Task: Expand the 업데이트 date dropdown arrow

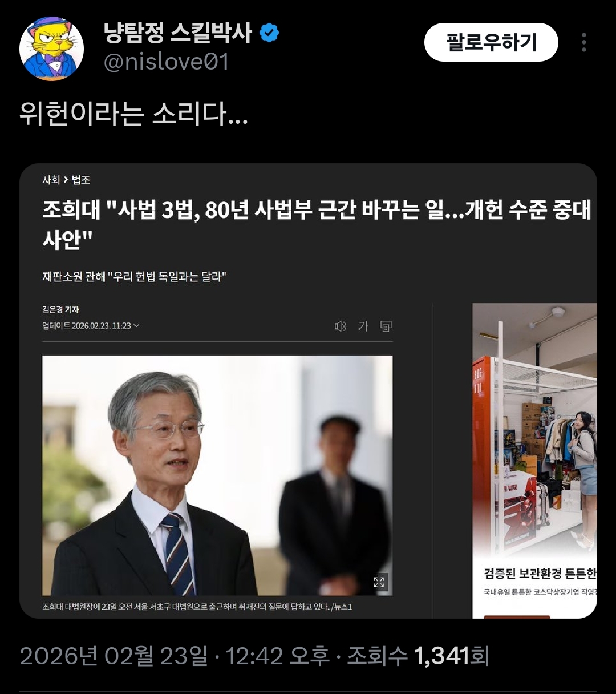Action: point(136,326)
